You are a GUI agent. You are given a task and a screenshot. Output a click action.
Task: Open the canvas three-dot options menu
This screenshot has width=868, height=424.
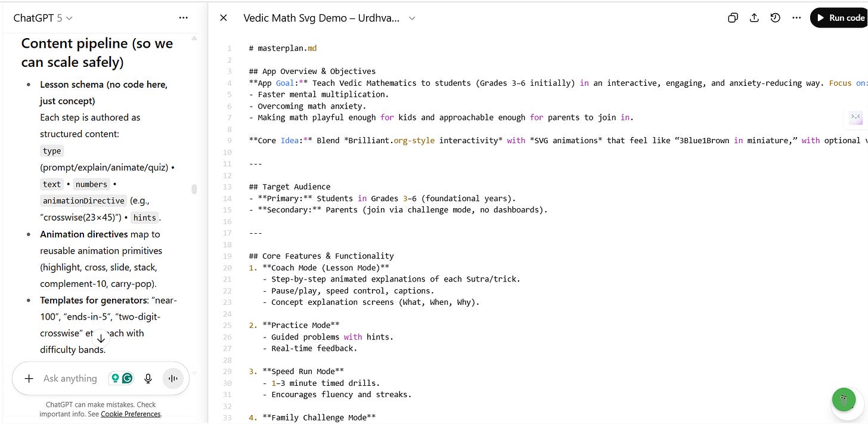(x=796, y=18)
